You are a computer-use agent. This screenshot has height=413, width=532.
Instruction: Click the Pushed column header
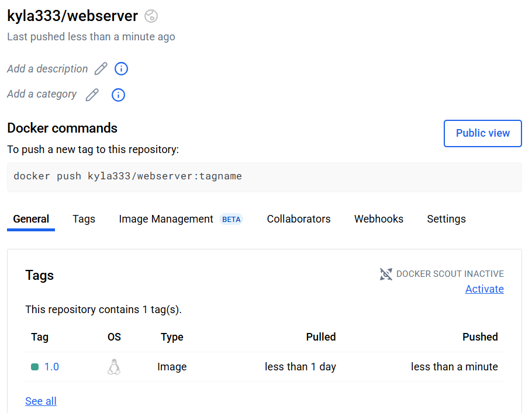[480, 336]
